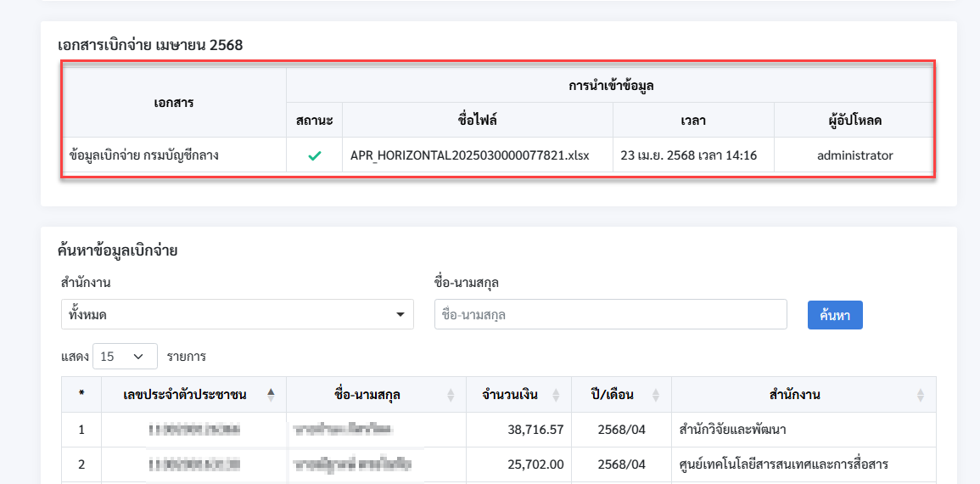Click the upload time 23 เม.ย. 2568 เวลา 14:16
The width and height of the screenshot is (980, 484).
tap(689, 155)
